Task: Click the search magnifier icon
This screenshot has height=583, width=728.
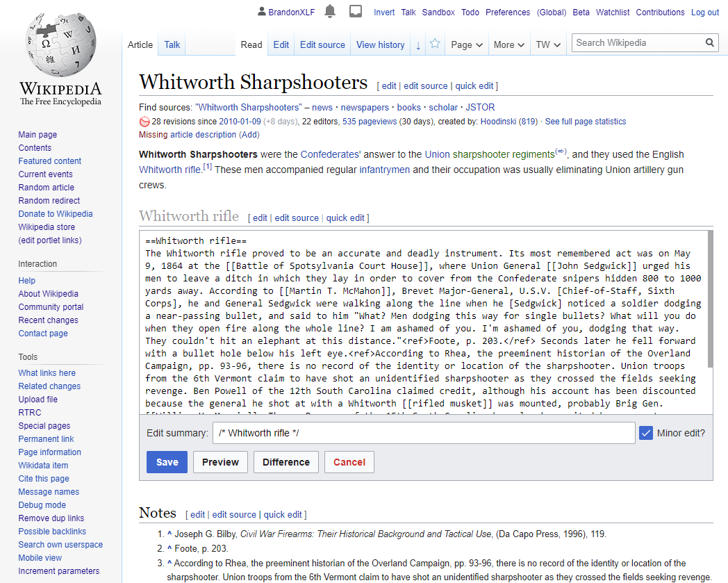Action: pos(709,43)
